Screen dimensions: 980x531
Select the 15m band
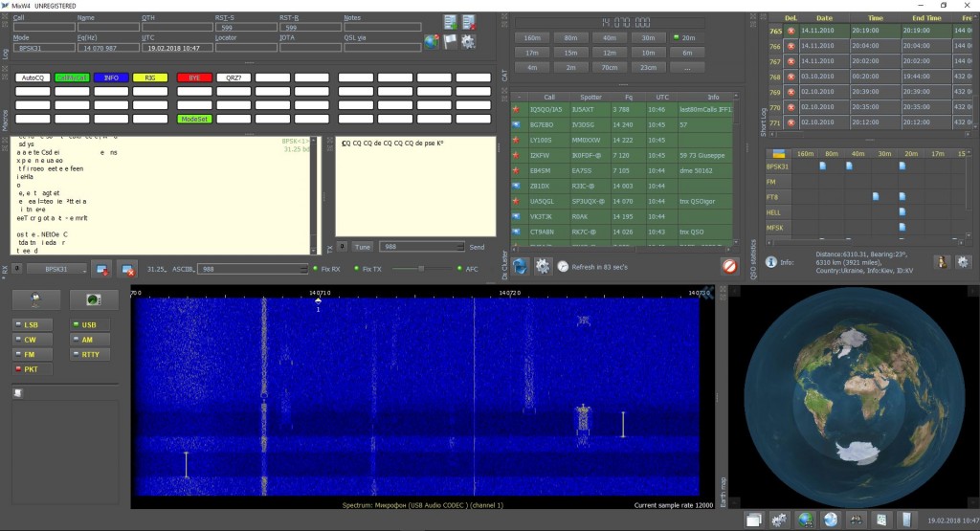pyautogui.click(x=570, y=54)
